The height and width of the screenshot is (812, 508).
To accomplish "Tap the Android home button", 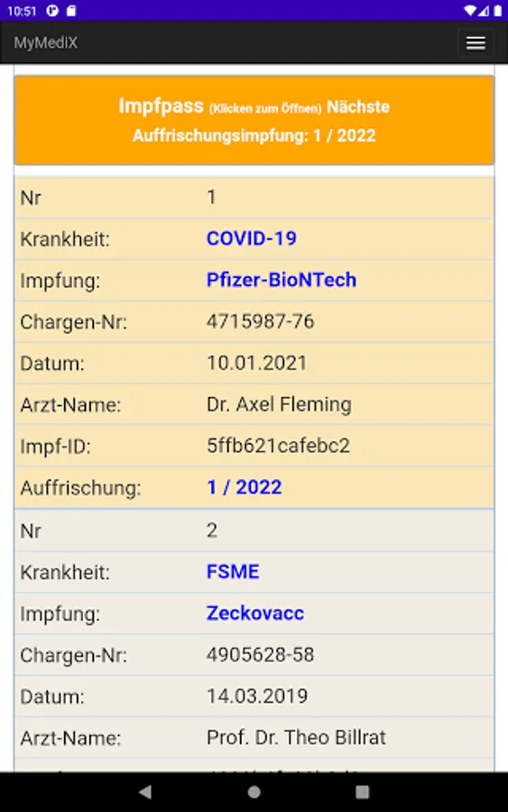I will [x=254, y=792].
